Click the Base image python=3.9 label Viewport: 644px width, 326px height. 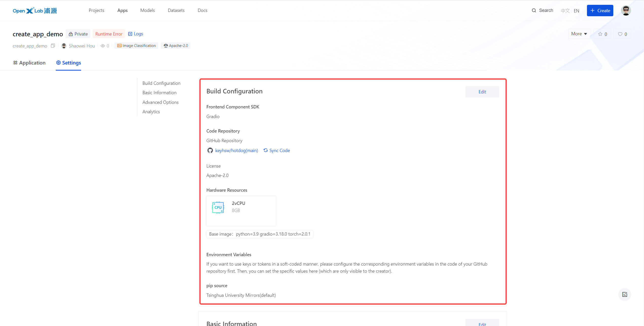coord(260,234)
